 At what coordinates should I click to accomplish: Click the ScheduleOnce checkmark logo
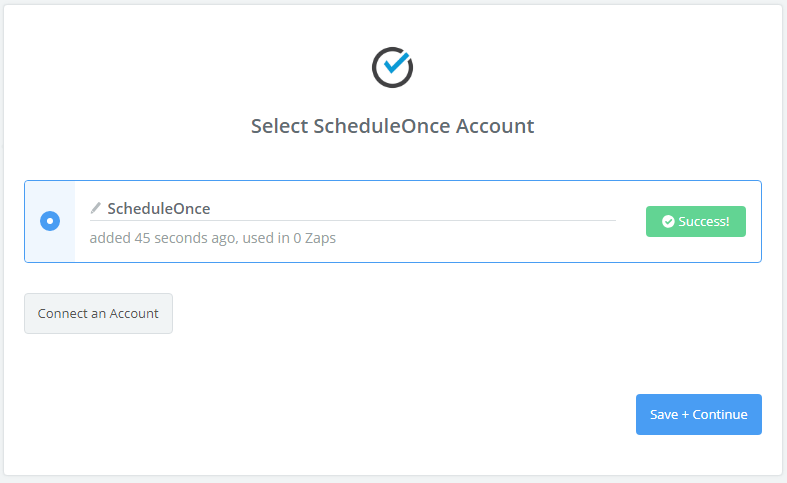click(392, 66)
